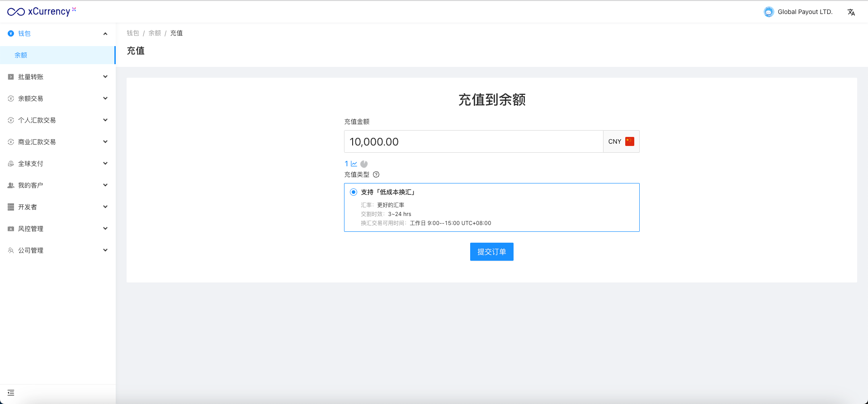Submit the order with 提交订单 button
Screen dimensions: 868x404
click(x=492, y=252)
